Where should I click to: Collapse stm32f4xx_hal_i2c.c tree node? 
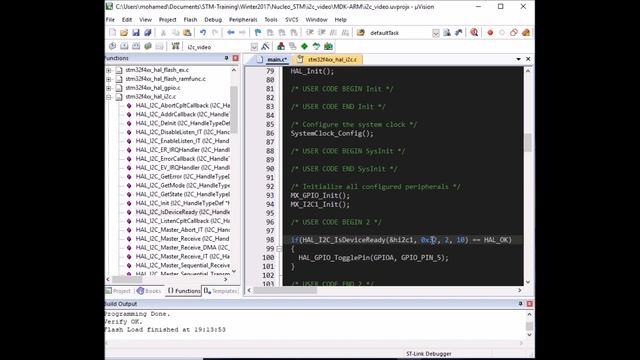(x=109, y=97)
